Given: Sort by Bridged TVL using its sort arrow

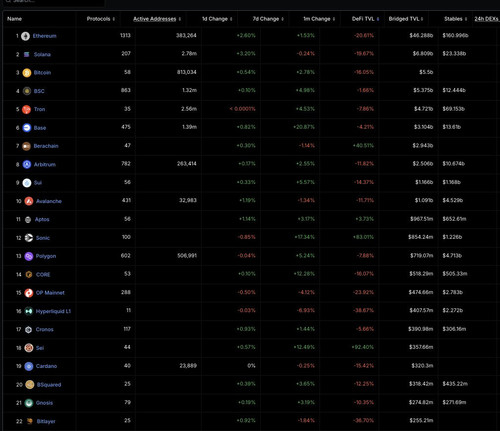Looking at the screenshot, I should 422,19.
